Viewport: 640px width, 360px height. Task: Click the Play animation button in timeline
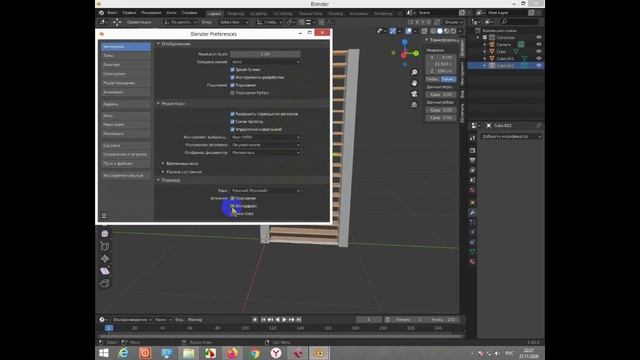click(x=284, y=320)
